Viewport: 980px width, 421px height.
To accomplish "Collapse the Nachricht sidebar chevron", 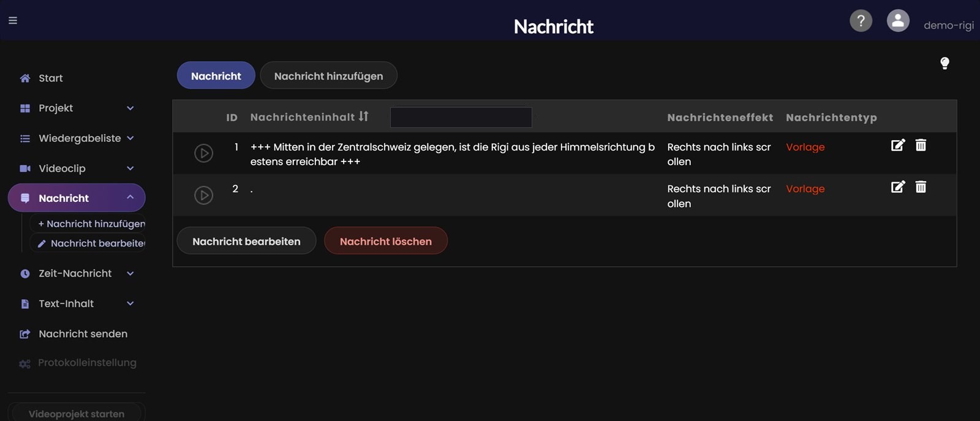I will [x=130, y=197].
